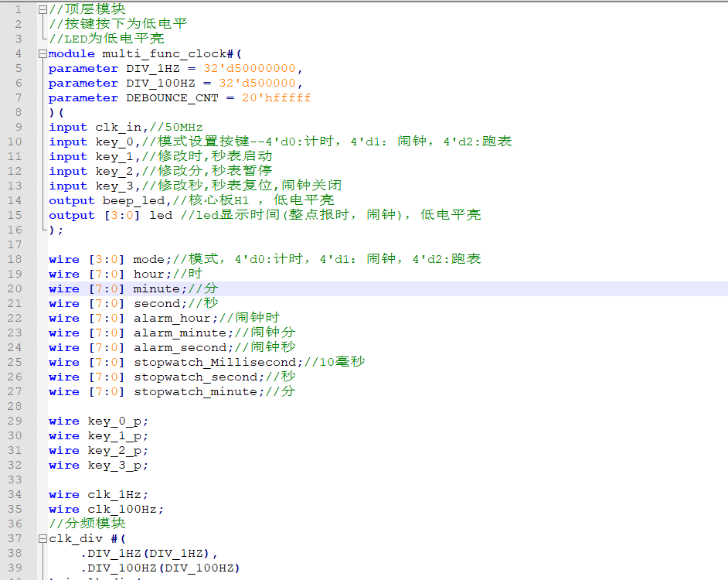
Task: Click 'clk_div #(' instantiation text
Action: 87,539
